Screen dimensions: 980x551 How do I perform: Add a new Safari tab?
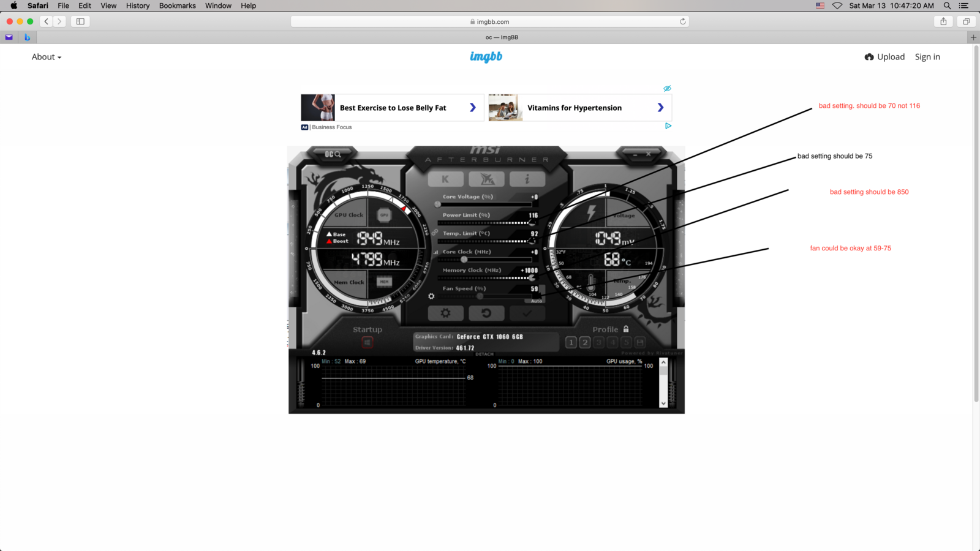(x=973, y=37)
